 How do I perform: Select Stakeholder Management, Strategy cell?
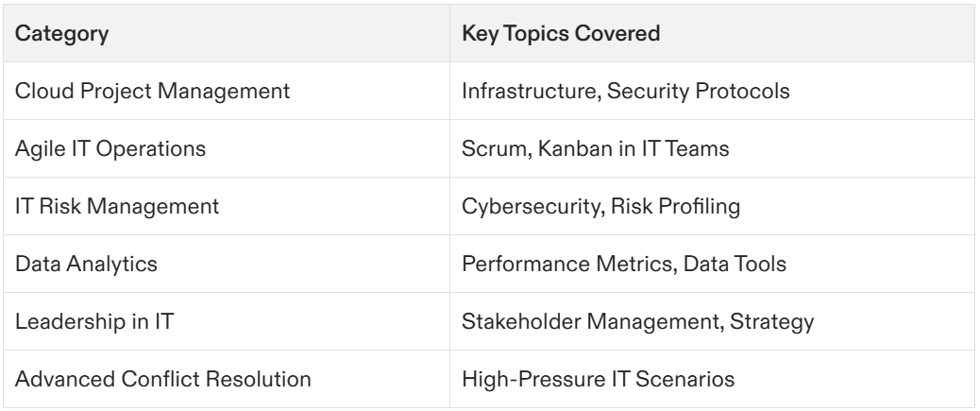[x=712, y=321]
